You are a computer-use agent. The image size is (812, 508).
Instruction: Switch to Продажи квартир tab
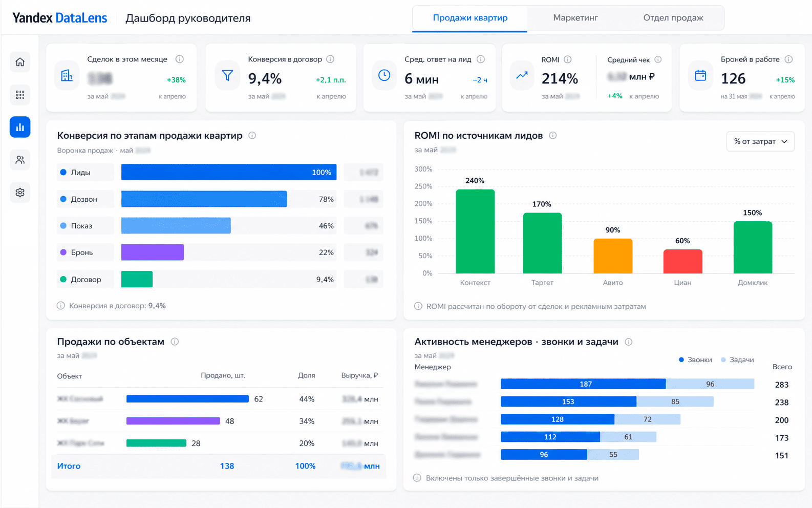tap(470, 18)
